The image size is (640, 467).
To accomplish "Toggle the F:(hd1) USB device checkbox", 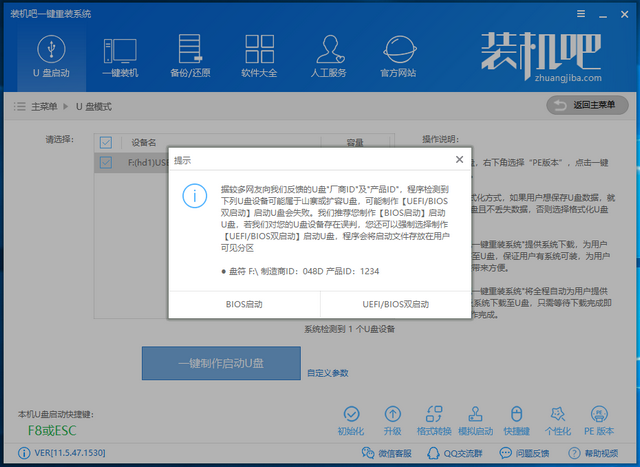I will coord(107,161).
